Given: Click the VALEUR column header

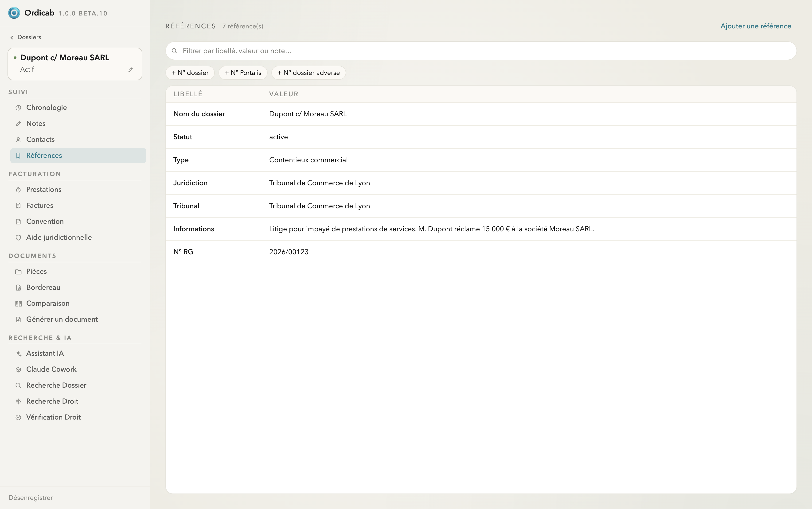Looking at the screenshot, I should pyautogui.click(x=284, y=94).
